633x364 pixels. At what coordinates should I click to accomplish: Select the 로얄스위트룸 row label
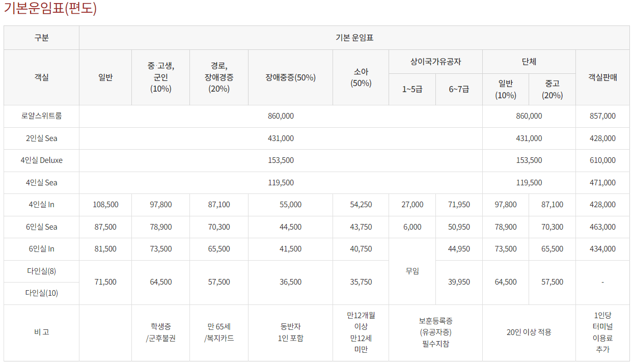[41, 116]
